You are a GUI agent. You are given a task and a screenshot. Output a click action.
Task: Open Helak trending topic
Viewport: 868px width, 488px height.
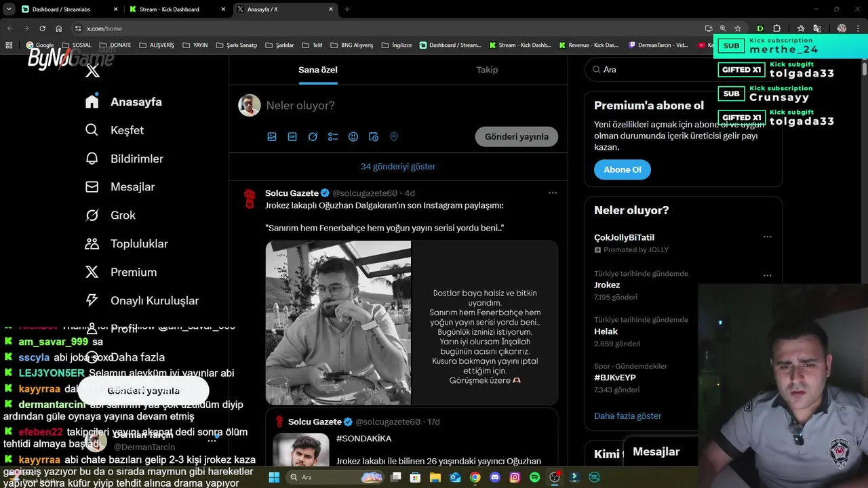click(606, 331)
